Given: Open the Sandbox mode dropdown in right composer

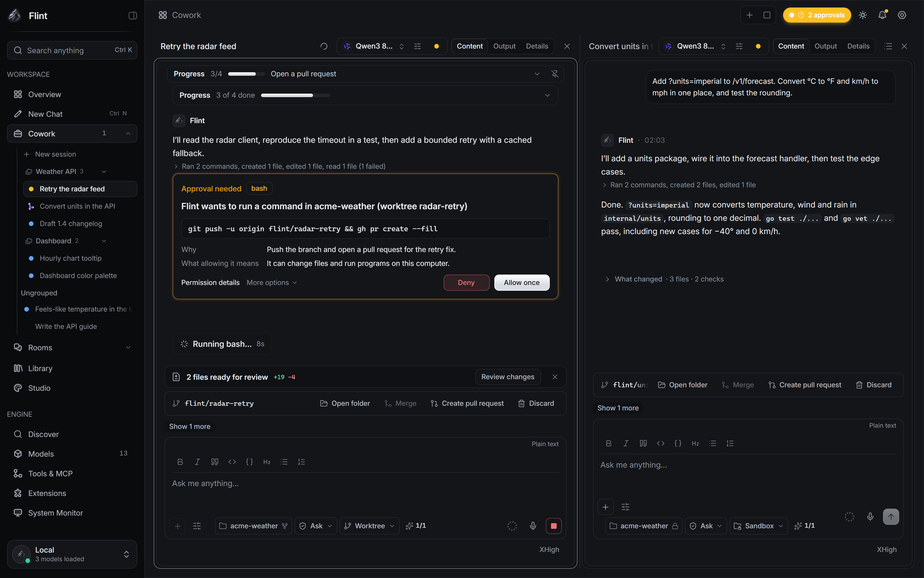Looking at the screenshot, I should [x=759, y=526].
